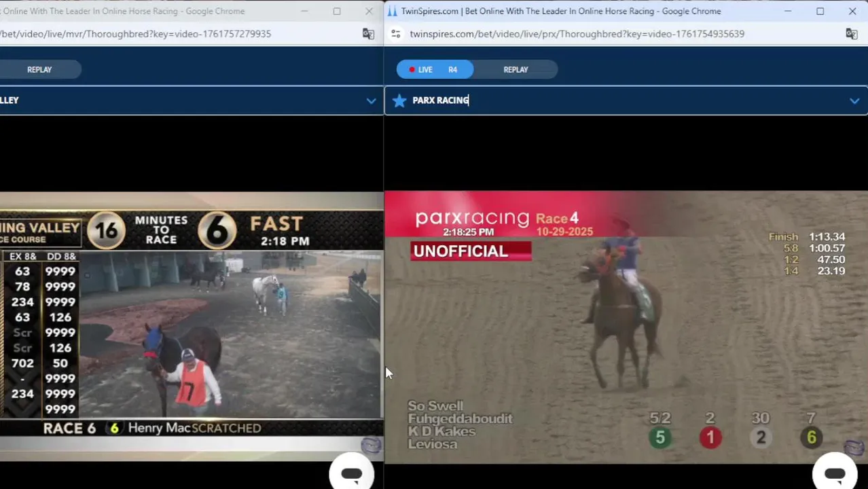Click the Parx Racing favorite star icon

pyautogui.click(x=399, y=101)
